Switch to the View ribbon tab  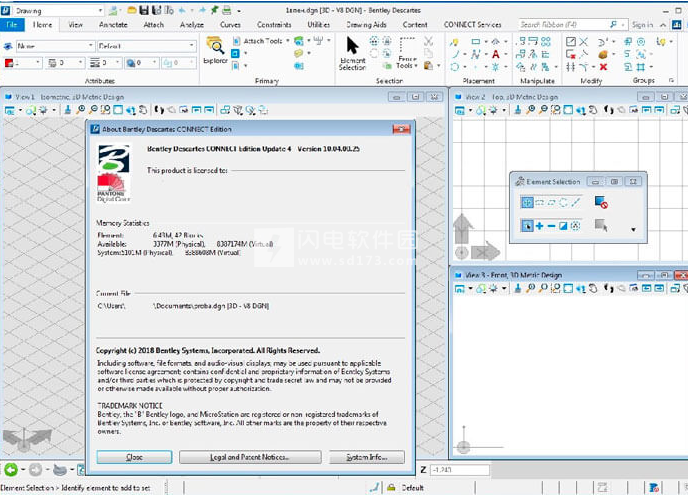(x=75, y=25)
